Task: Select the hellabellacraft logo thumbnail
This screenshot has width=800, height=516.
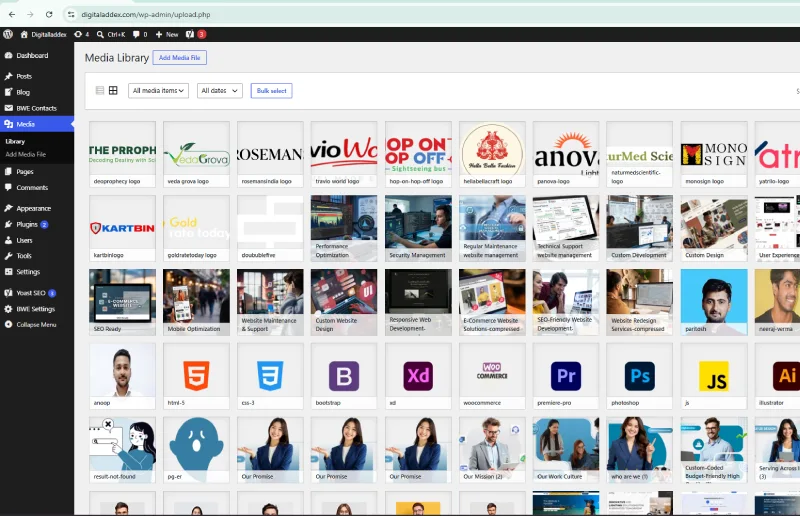Action: (492, 154)
